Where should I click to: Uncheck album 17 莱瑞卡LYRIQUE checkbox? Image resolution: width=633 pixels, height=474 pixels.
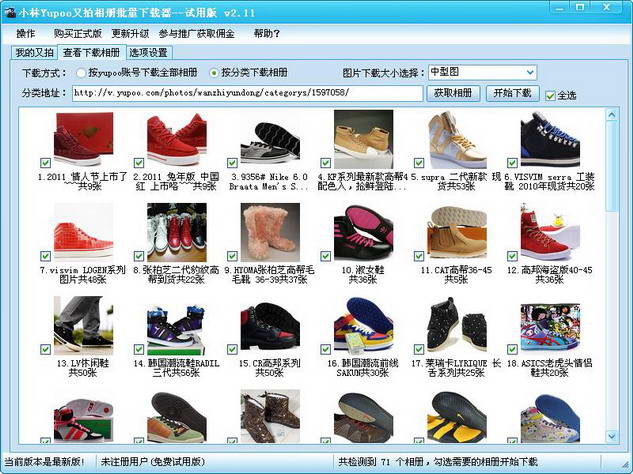[419, 349]
